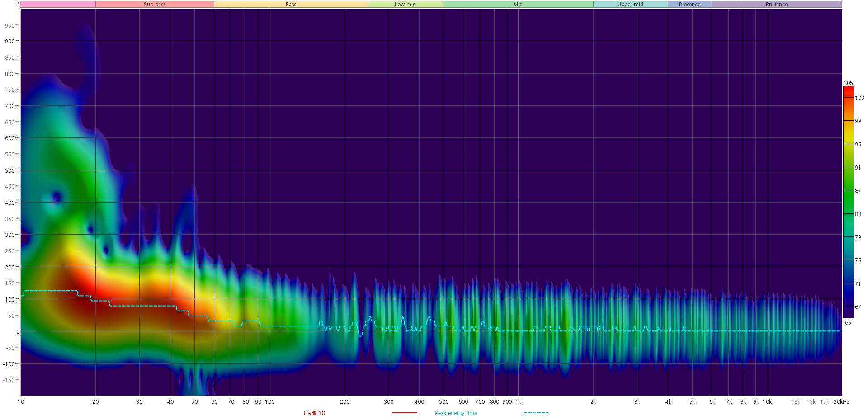Image resolution: width=868 pixels, height=420 pixels.
Task: Click the Low mid band header
Action: click(x=405, y=5)
